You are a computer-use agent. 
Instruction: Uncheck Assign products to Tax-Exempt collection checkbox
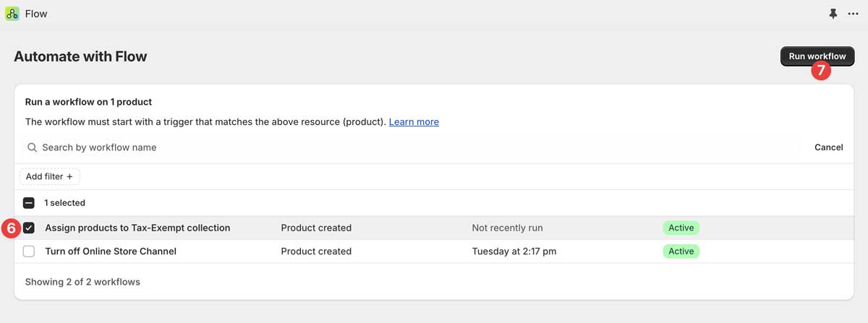(29, 228)
